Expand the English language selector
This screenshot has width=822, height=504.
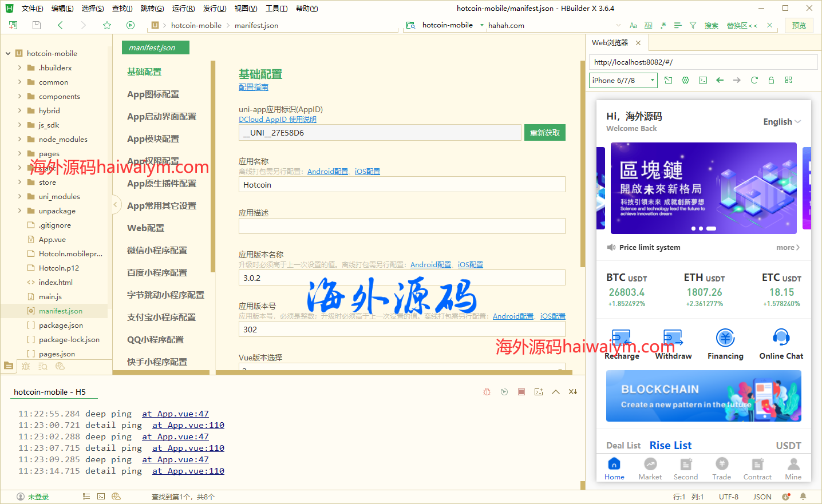(x=781, y=122)
